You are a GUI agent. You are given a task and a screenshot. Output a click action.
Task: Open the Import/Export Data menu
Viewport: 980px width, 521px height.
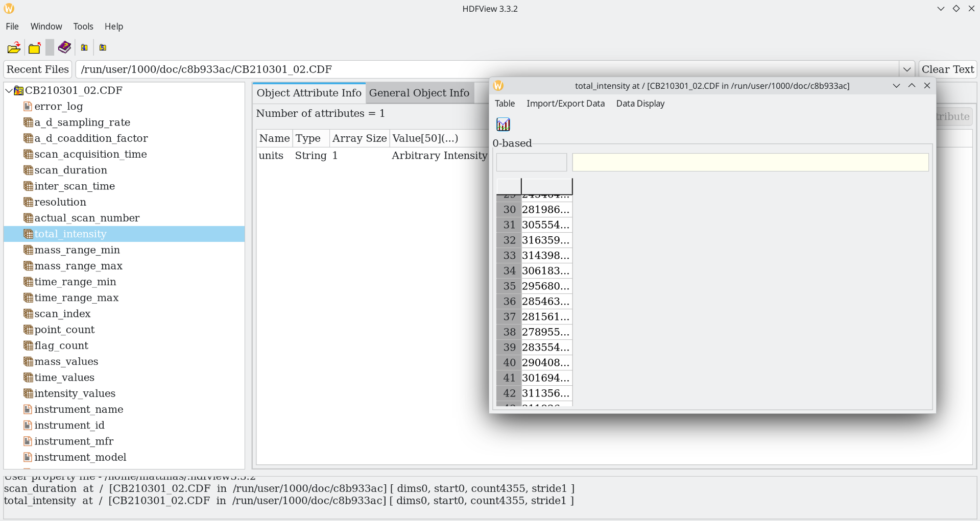click(x=565, y=104)
